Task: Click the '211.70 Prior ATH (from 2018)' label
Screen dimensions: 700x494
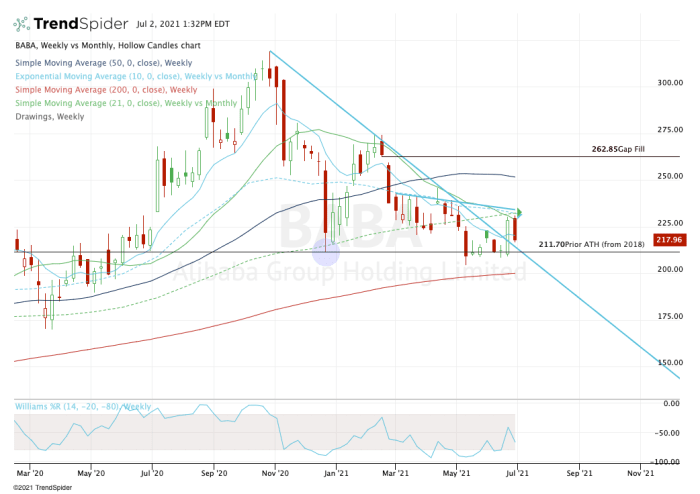Action: coord(591,245)
